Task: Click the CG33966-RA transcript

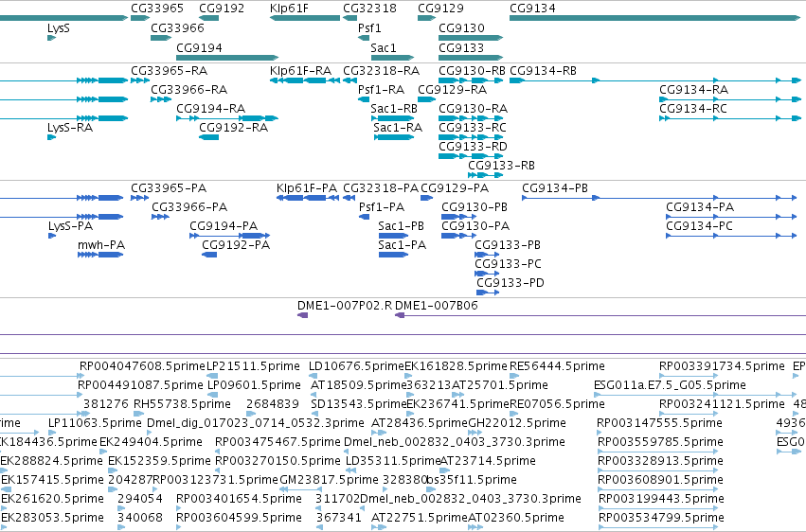Action: 161,99
